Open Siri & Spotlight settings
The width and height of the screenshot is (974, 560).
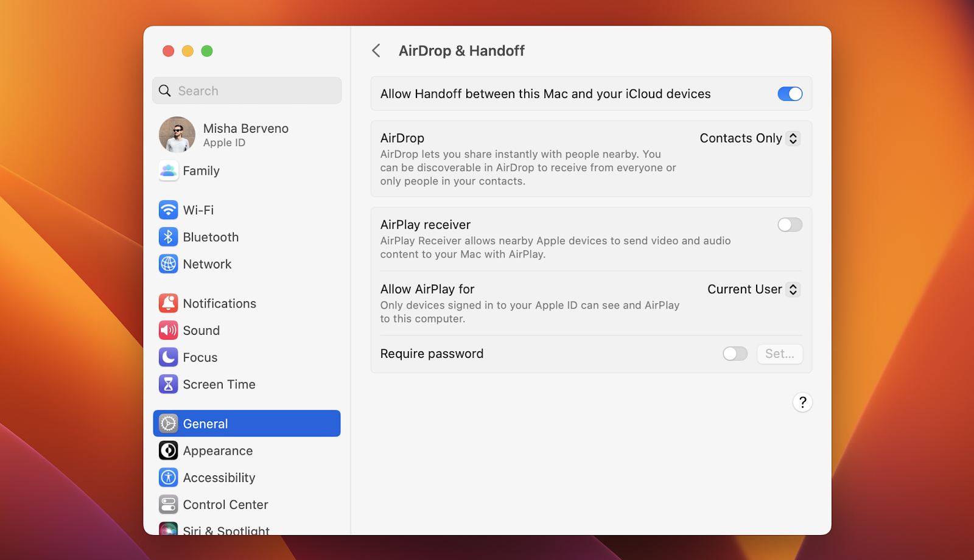click(x=168, y=530)
